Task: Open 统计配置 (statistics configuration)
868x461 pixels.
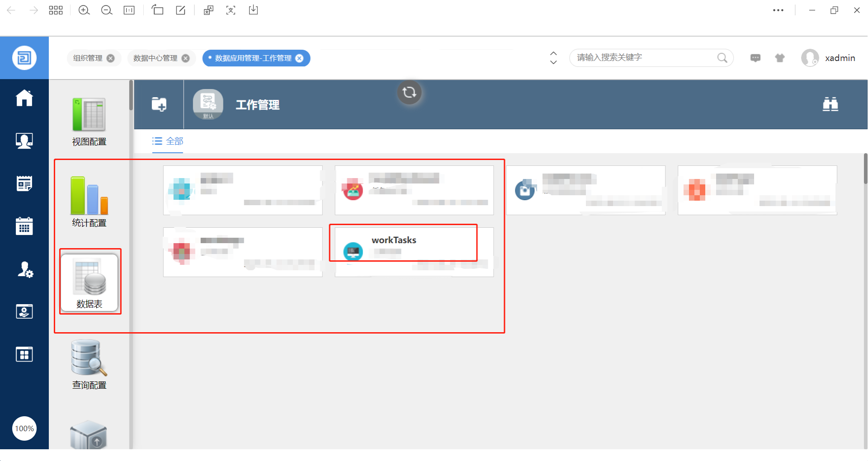Action: 89,202
